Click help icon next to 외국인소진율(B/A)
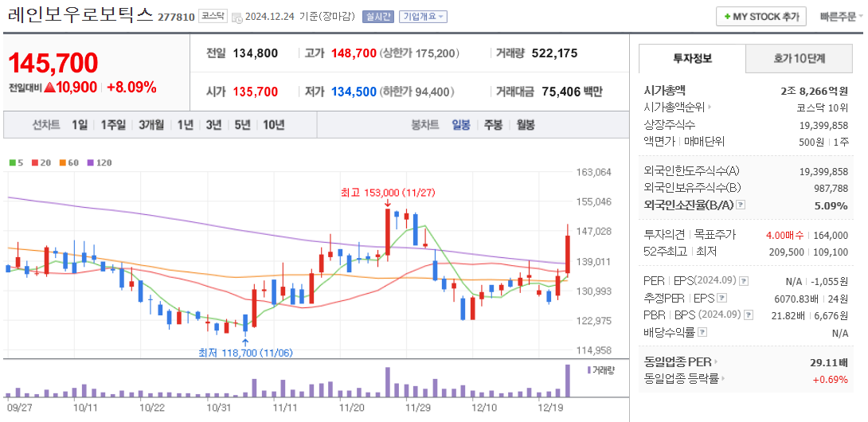The height and width of the screenshot is (422, 868). pos(742,205)
